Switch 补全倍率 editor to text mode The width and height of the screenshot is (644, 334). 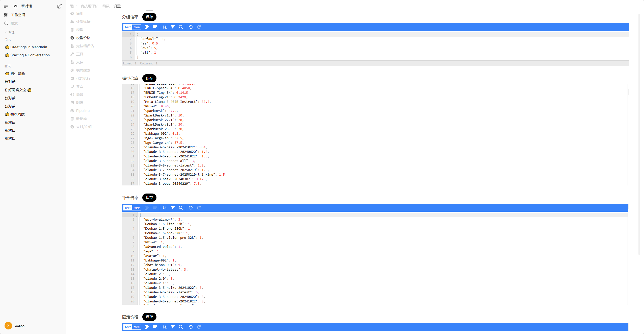pyautogui.click(x=128, y=208)
